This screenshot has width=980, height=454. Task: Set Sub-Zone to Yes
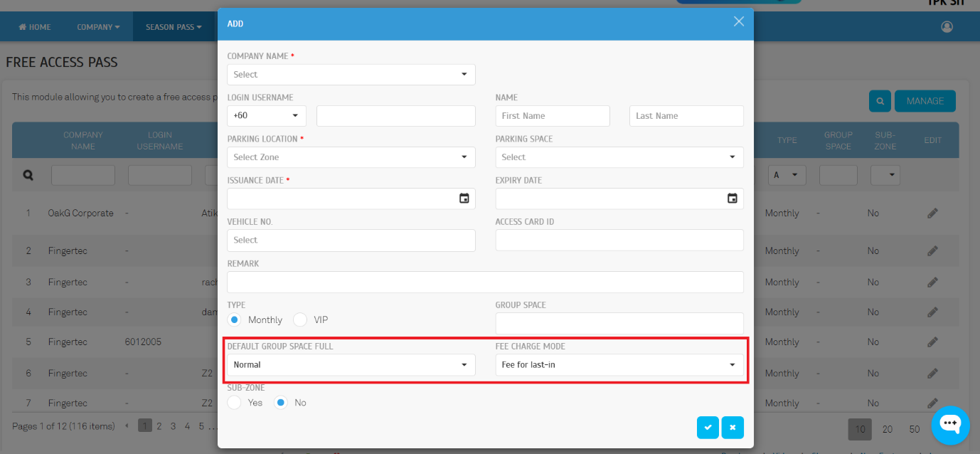[235, 403]
